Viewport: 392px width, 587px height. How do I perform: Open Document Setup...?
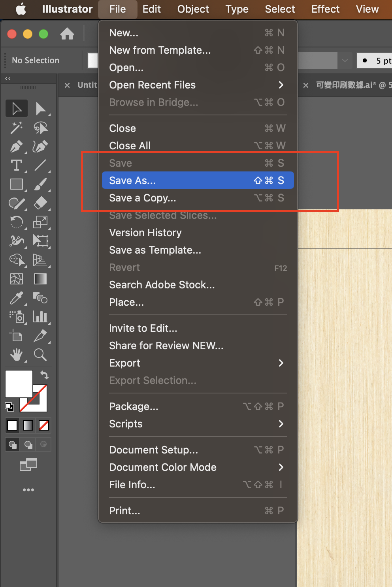pyautogui.click(x=198, y=450)
